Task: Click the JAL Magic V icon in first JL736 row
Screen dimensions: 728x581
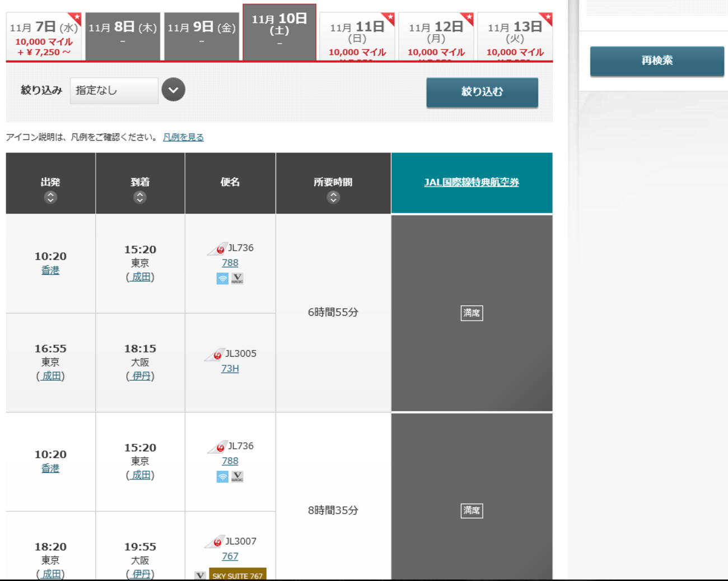Action: 237,278
